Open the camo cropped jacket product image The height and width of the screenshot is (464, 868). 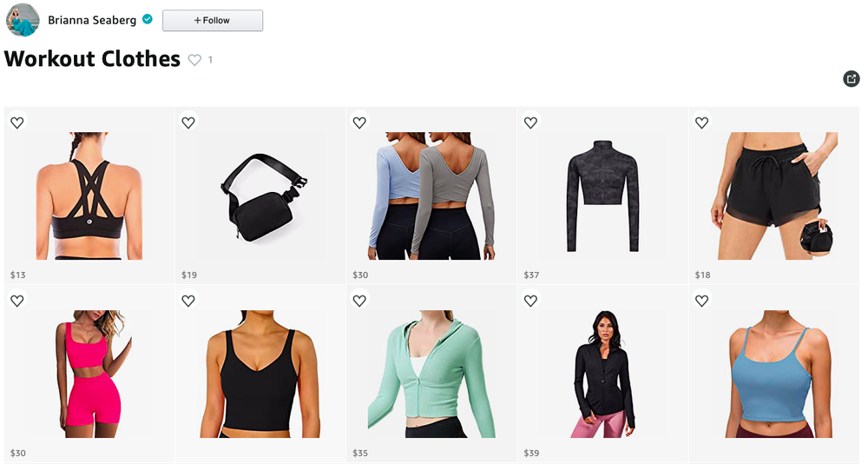pos(602,196)
